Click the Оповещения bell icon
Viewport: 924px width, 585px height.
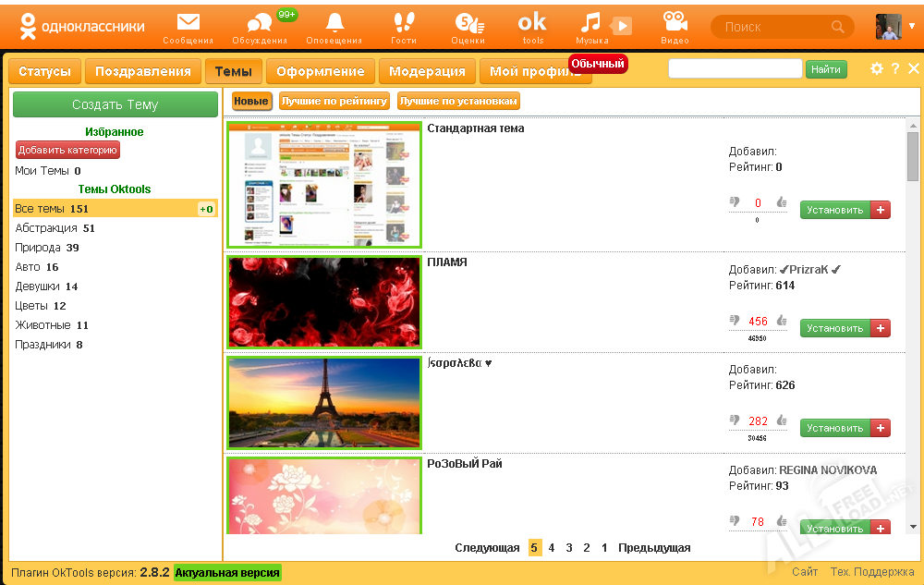coord(334,24)
